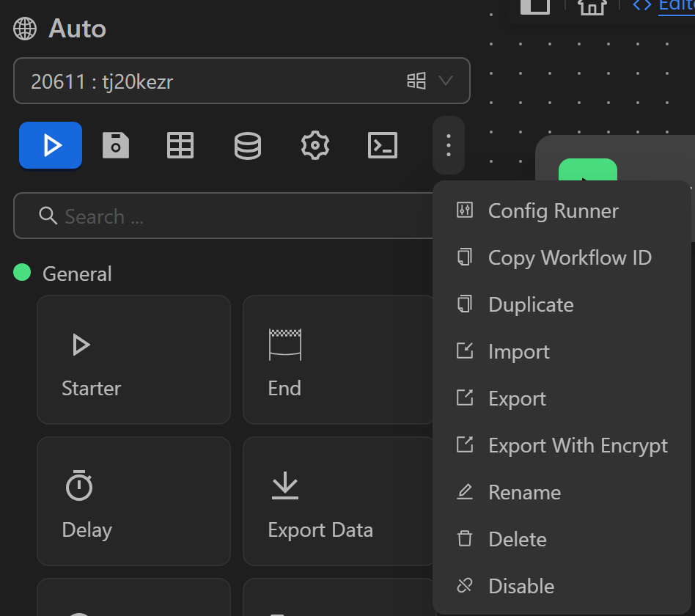Click the Search input field

(220, 216)
